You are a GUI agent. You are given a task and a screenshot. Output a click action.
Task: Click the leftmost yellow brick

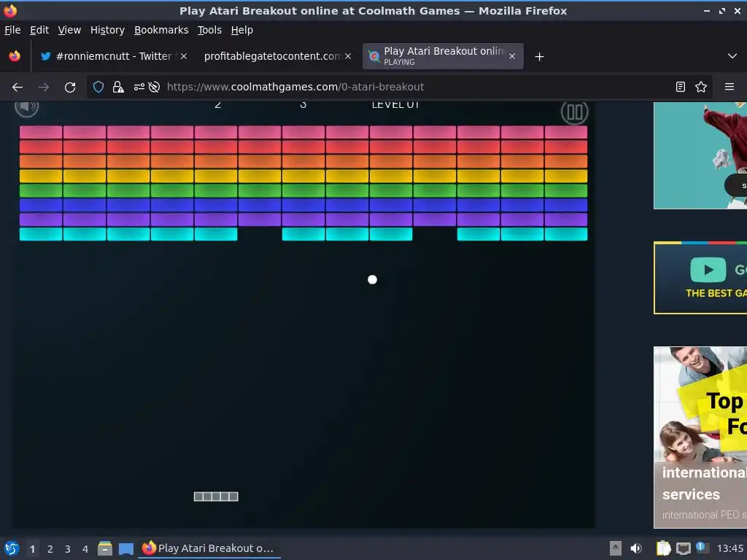tap(41, 176)
